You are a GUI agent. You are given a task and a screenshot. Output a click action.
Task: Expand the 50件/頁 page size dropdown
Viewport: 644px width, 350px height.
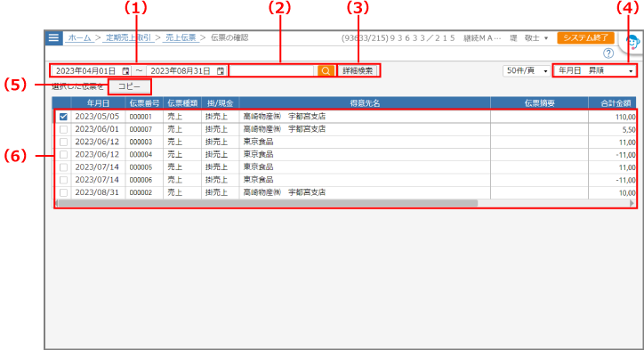527,70
